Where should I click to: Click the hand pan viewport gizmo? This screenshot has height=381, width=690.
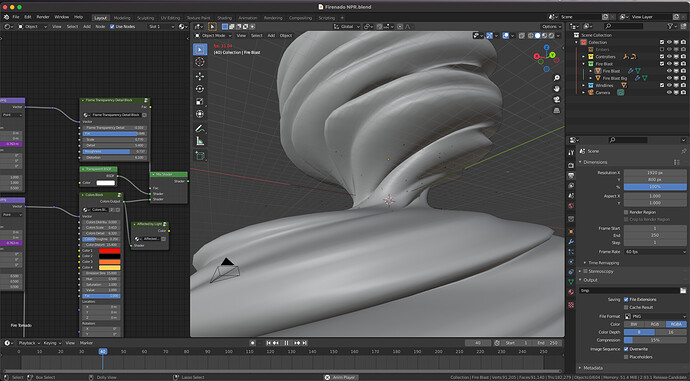click(557, 88)
